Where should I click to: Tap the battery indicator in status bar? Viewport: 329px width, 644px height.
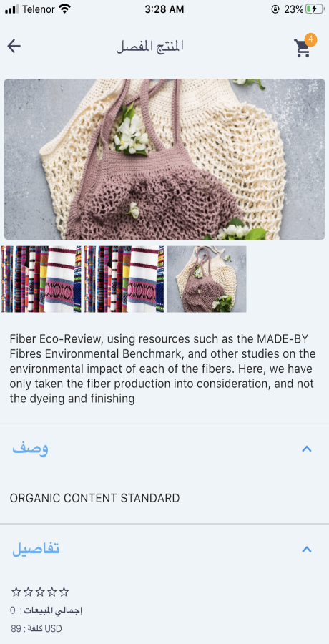(x=314, y=9)
